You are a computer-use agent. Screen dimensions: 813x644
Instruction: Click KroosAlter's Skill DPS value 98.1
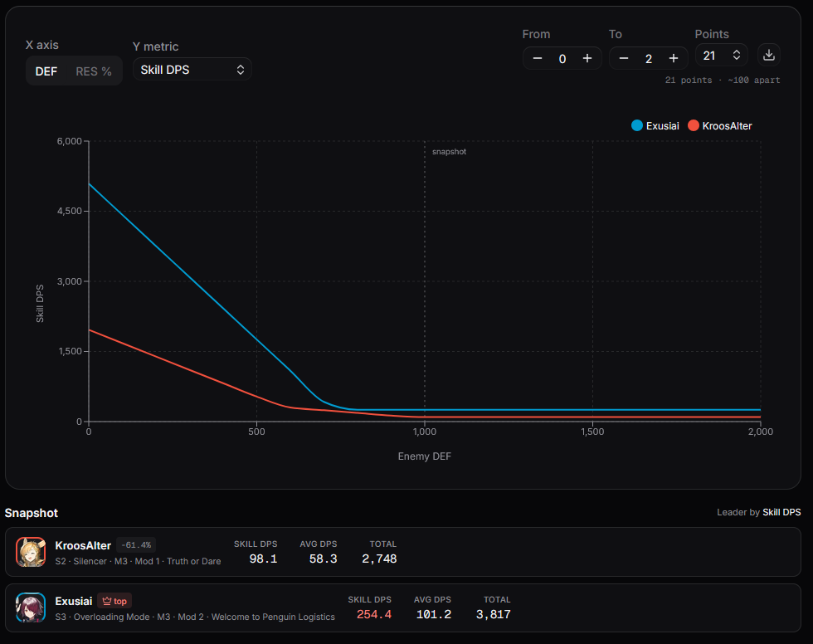[x=264, y=559]
